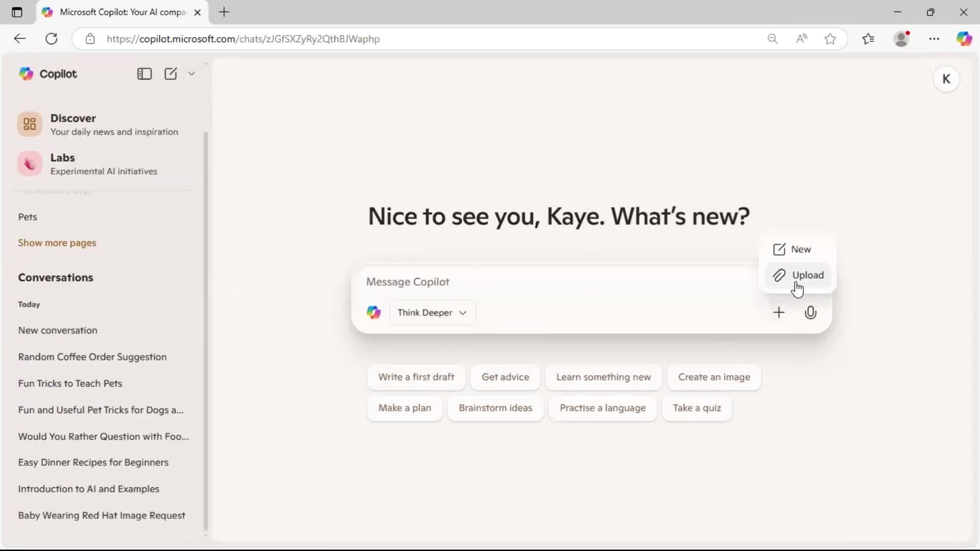The width and height of the screenshot is (980, 551).
Task: Collapse the sidebar panel icon
Action: [x=144, y=74]
